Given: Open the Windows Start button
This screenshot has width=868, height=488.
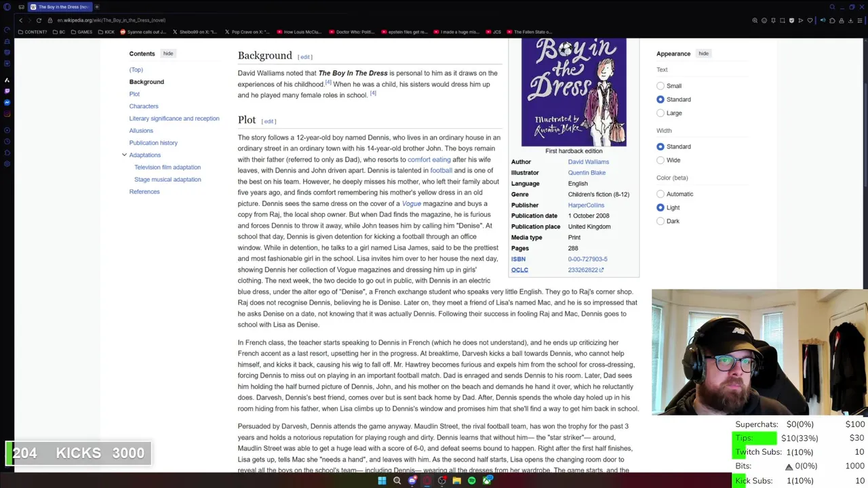Looking at the screenshot, I should [x=382, y=481].
